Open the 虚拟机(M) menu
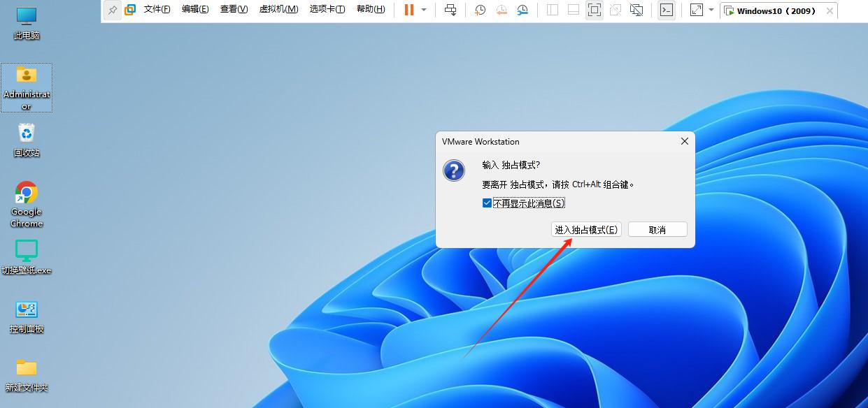Viewport: 868px width, 408px height. pyautogui.click(x=278, y=10)
